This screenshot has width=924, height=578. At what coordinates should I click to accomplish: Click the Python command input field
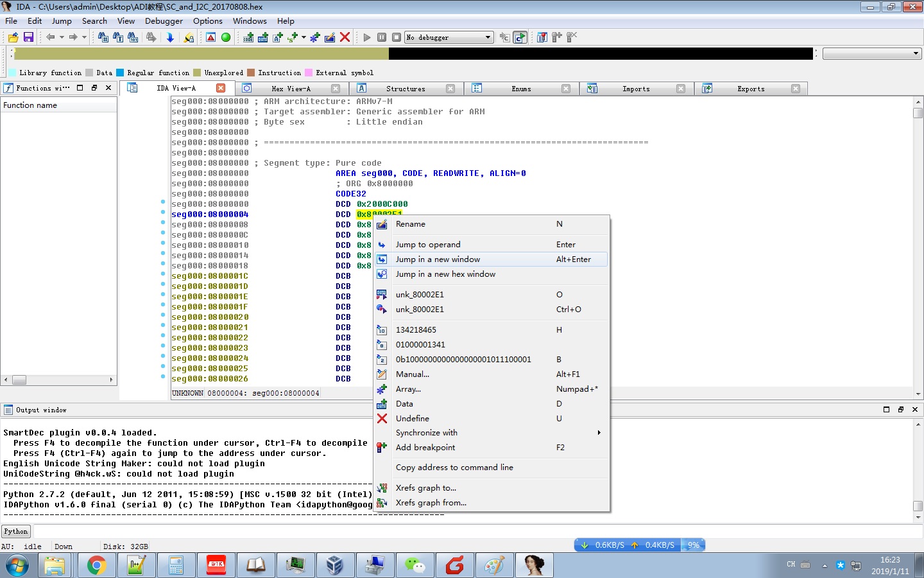[x=475, y=531]
